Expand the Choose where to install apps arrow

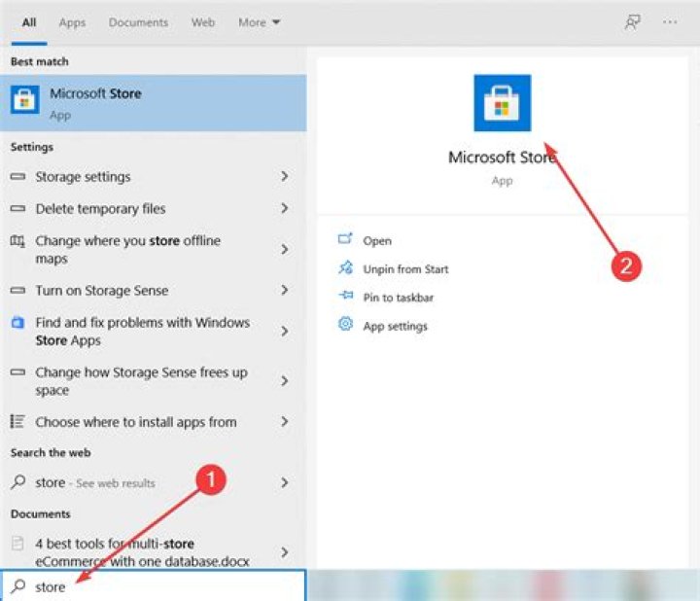[284, 421]
